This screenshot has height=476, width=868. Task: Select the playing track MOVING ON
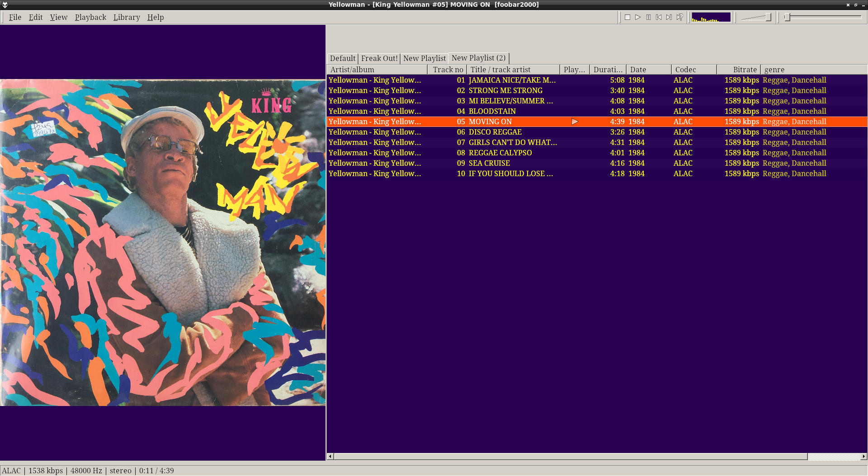[597, 121]
